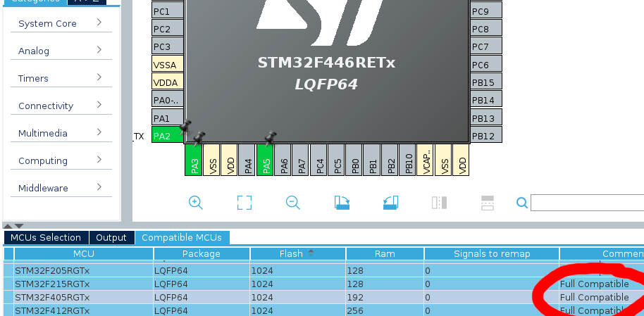Screen dimensions: 644x316
Task: Expand the Connectivity category
Action: pos(61,106)
